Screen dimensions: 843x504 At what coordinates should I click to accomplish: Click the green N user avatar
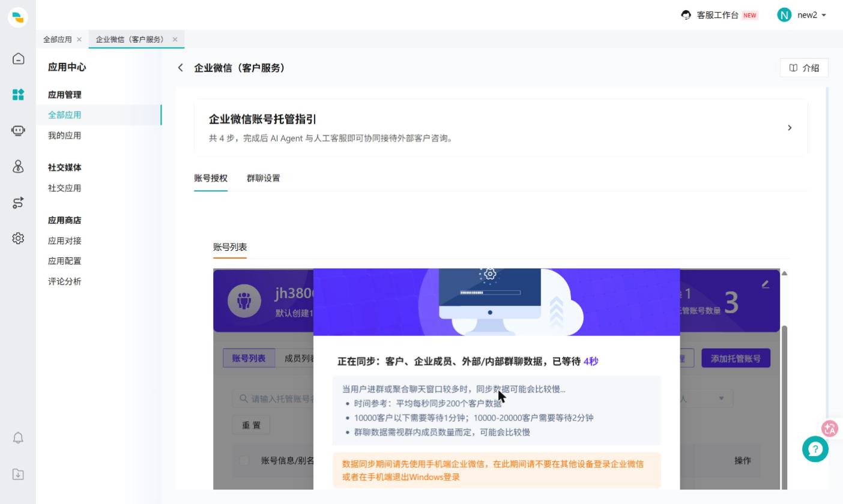click(x=784, y=15)
